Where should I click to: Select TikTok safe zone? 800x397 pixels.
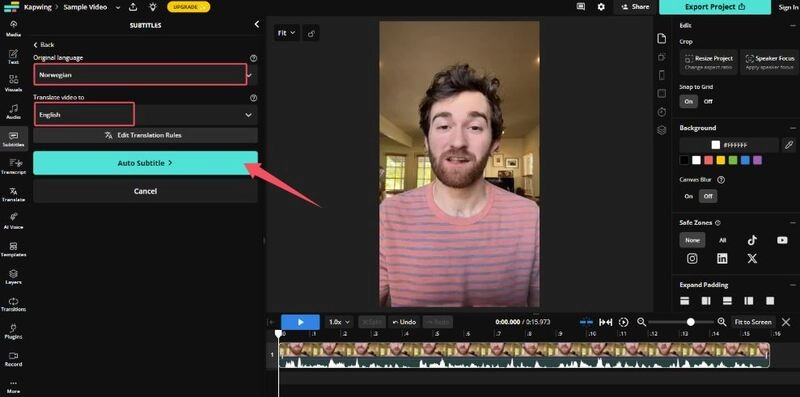(x=752, y=240)
